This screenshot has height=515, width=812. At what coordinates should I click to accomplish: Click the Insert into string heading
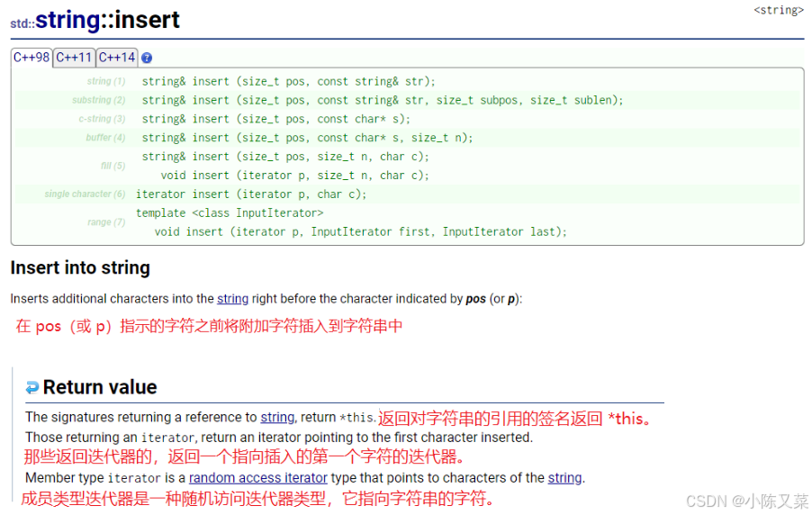(x=80, y=268)
